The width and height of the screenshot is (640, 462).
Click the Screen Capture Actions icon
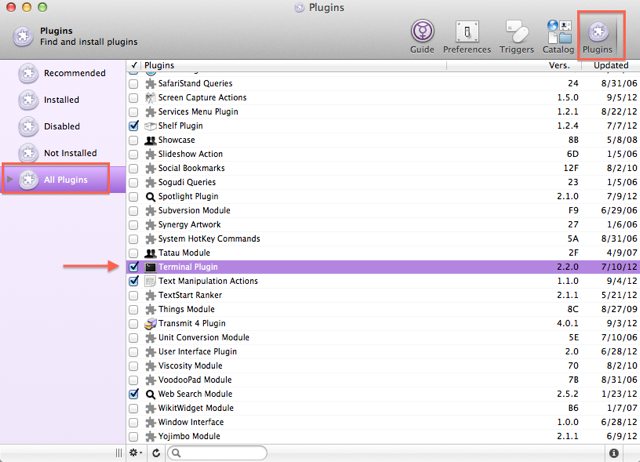(151, 98)
